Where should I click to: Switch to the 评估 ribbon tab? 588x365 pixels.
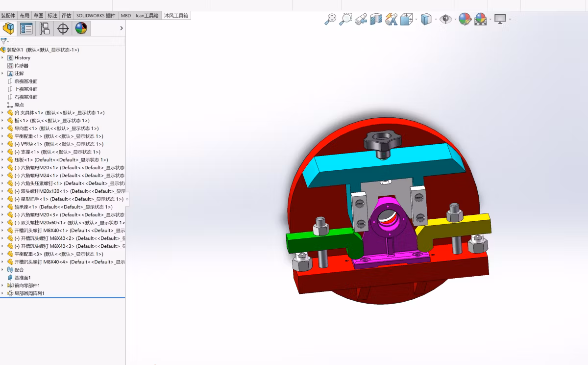tap(67, 15)
